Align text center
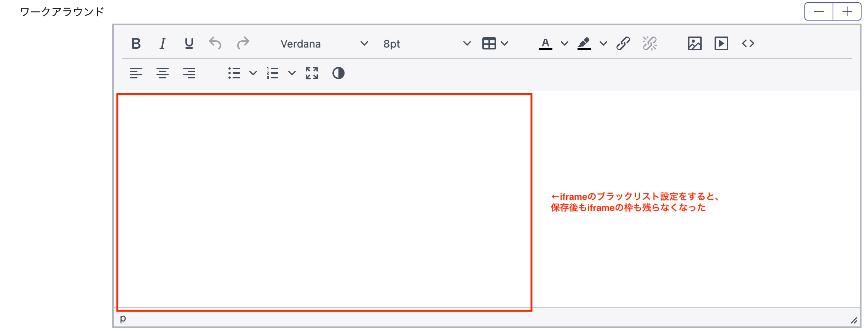This screenshot has width=868, height=331. pos(163,73)
